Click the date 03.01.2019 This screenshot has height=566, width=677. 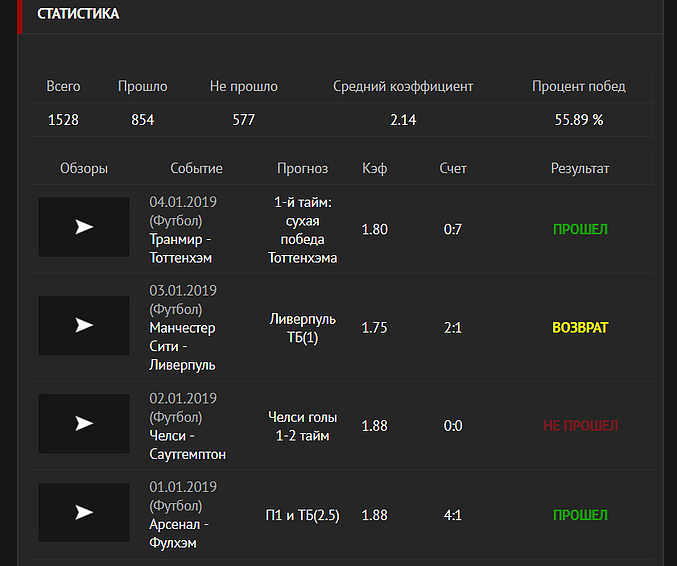tap(183, 291)
